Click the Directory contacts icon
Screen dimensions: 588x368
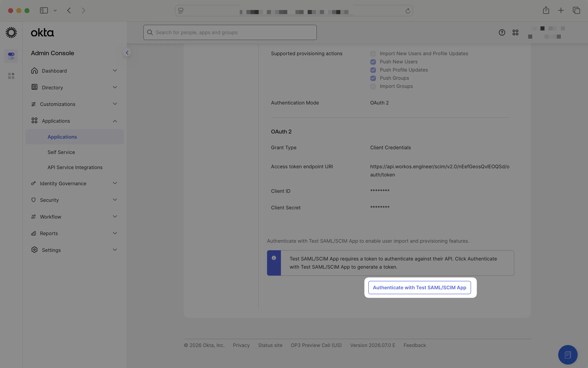(x=35, y=87)
